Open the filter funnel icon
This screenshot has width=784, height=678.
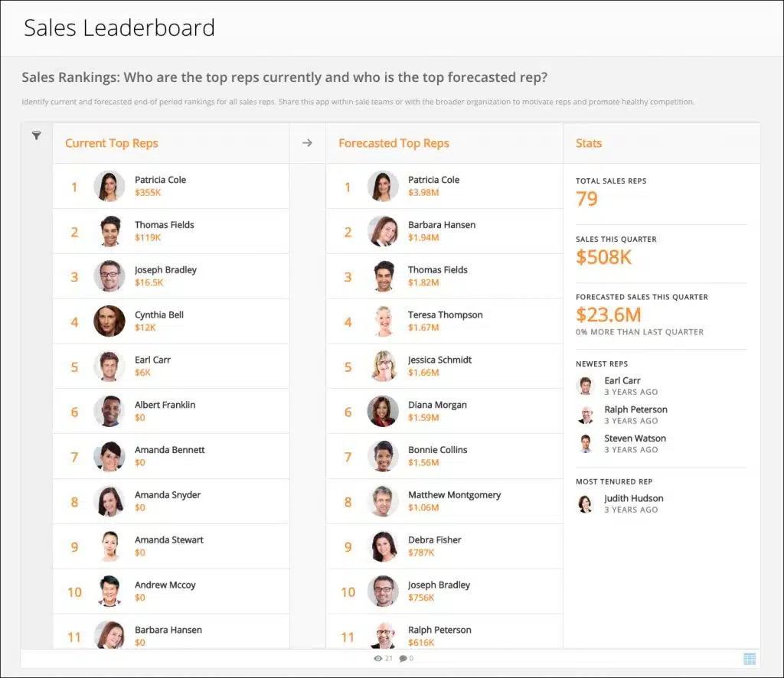tap(37, 135)
